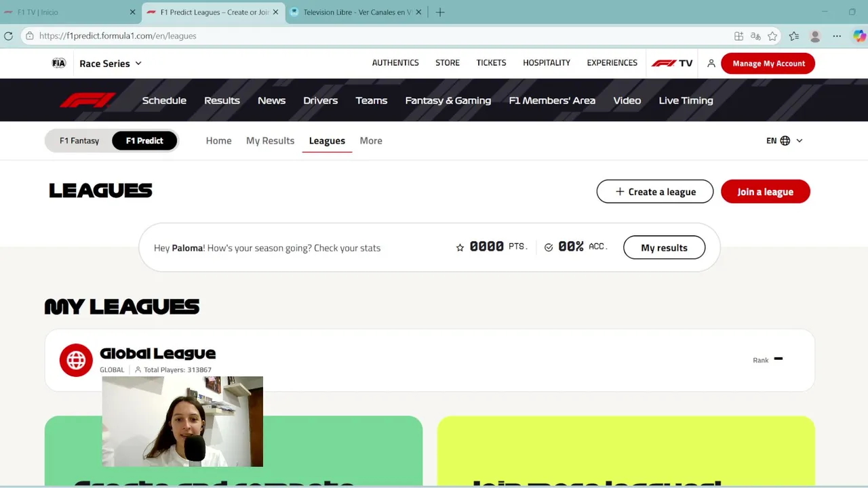
Task: Close the F1 TV | Inicio tab
Action: [132, 12]
